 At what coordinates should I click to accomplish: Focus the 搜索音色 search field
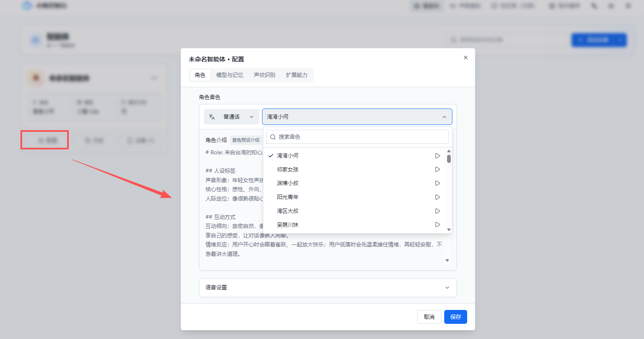(x=357, y=137)
